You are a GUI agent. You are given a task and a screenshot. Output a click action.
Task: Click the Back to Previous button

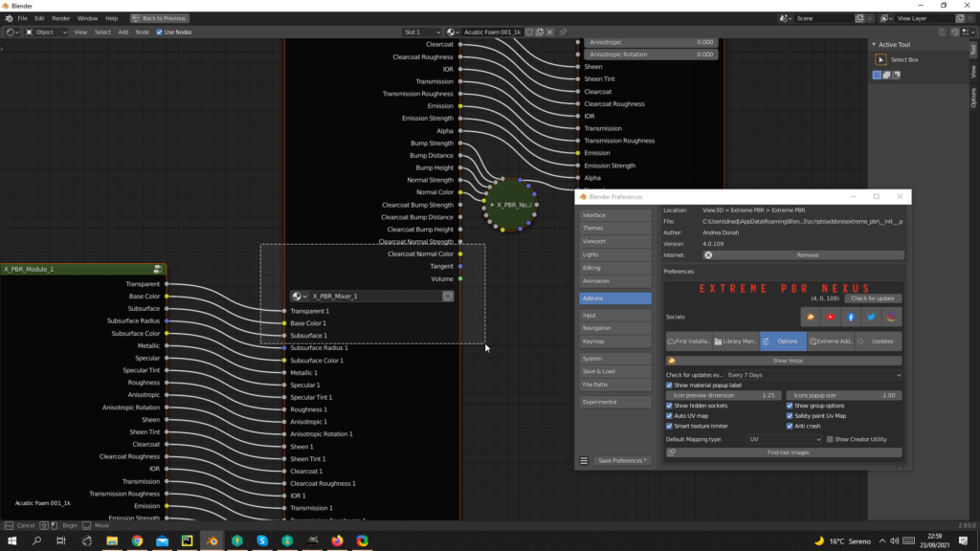click(x=160, y=19)
